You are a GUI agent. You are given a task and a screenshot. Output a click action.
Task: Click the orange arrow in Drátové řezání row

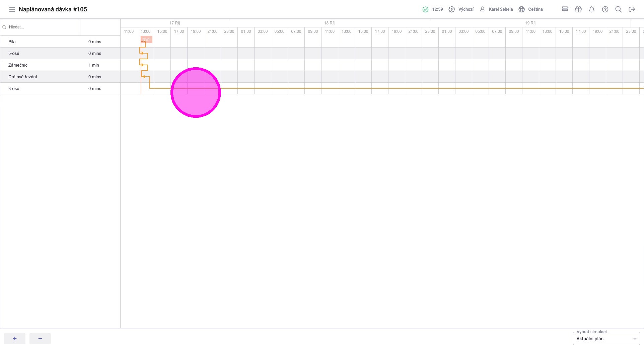[x=144, y=77]
